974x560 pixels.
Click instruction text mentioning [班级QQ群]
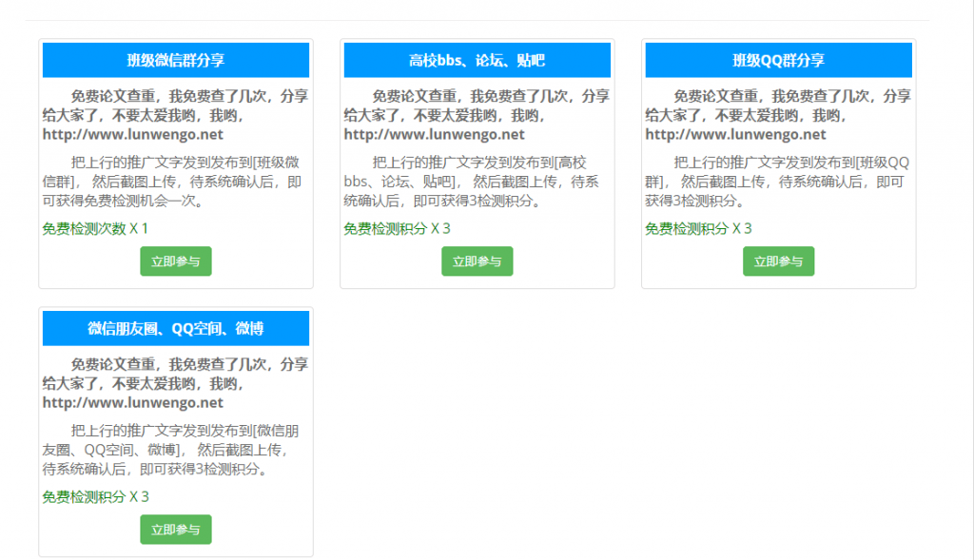pos(777,182)
